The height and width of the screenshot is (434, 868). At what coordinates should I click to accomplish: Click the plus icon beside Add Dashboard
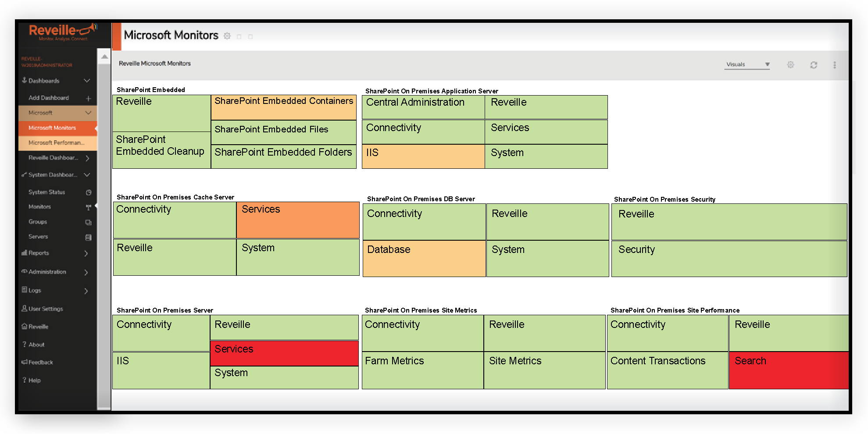[x=88, y=98]
